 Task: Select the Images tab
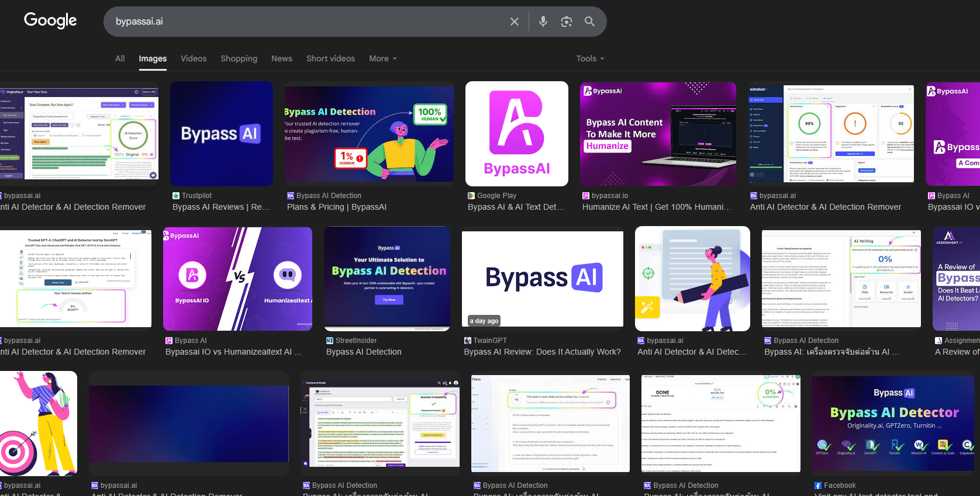(x=153, y=58)
